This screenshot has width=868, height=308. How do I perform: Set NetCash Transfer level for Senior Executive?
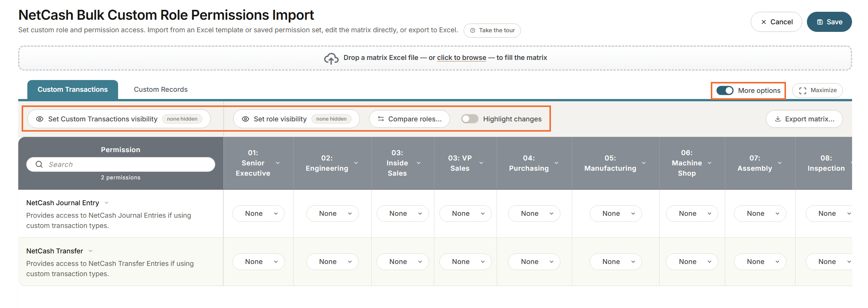tap(259, 262)
